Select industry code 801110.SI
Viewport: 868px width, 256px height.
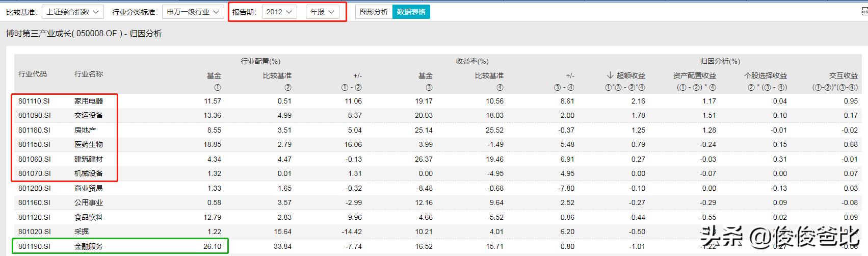(x=35, y=101)
